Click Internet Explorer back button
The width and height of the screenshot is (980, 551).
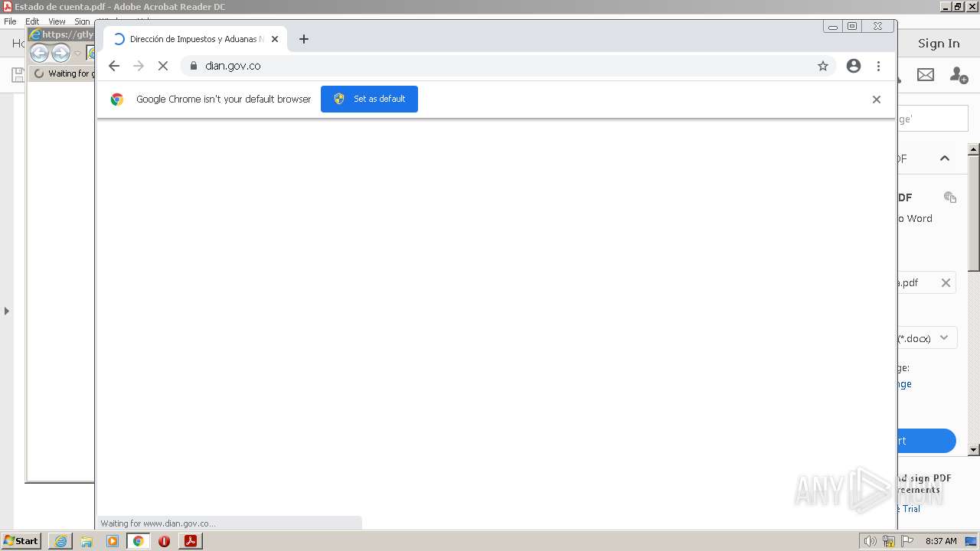39,53
